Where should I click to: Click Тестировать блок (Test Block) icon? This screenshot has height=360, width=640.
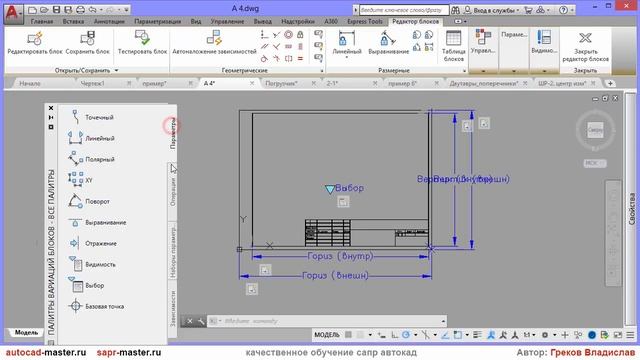[142, 38]
